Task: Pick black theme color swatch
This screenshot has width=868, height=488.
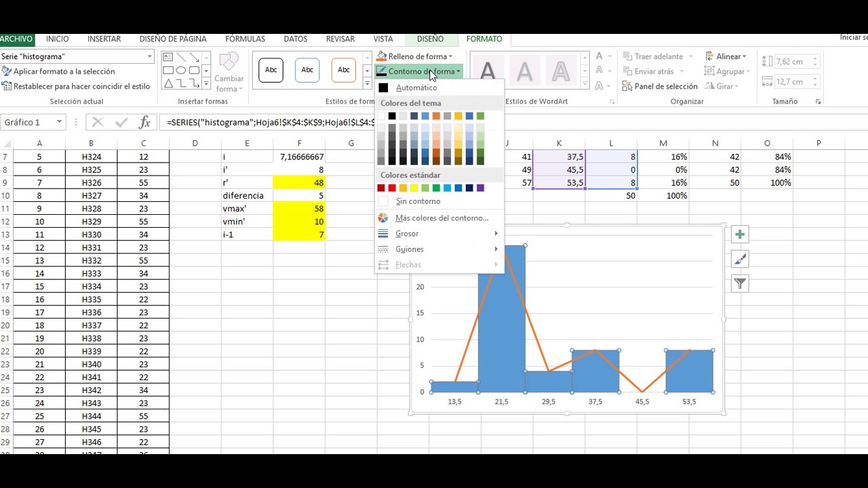Action: [x=392, y=116]
